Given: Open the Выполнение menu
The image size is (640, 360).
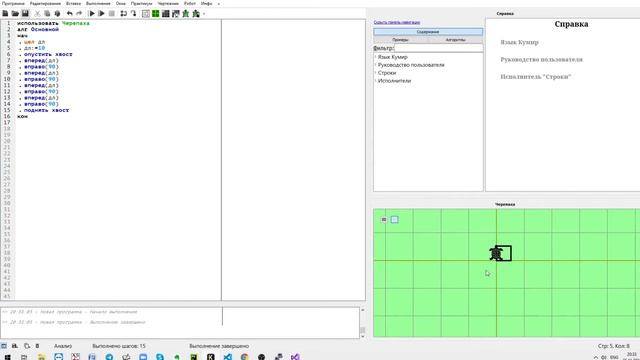Looking at the screenshot, I should tap(98, 3).
